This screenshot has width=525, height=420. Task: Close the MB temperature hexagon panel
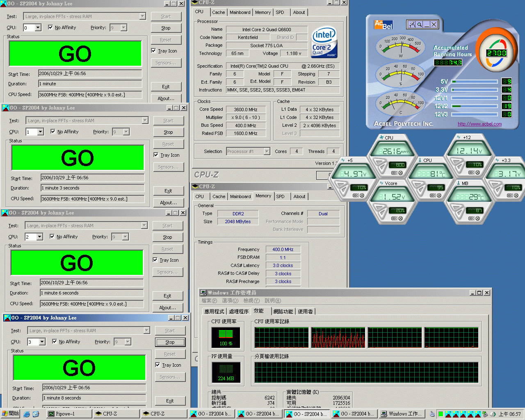pyautogui.click(x=477, y=218)
